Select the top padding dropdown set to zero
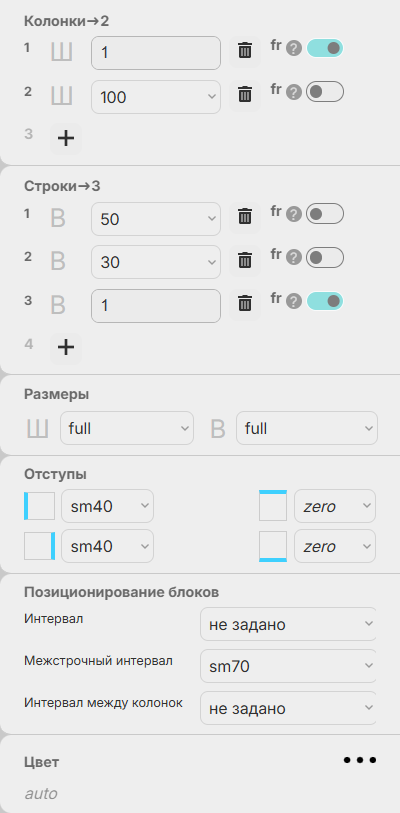This screenshot has width=400, height=813. [335, 506]
